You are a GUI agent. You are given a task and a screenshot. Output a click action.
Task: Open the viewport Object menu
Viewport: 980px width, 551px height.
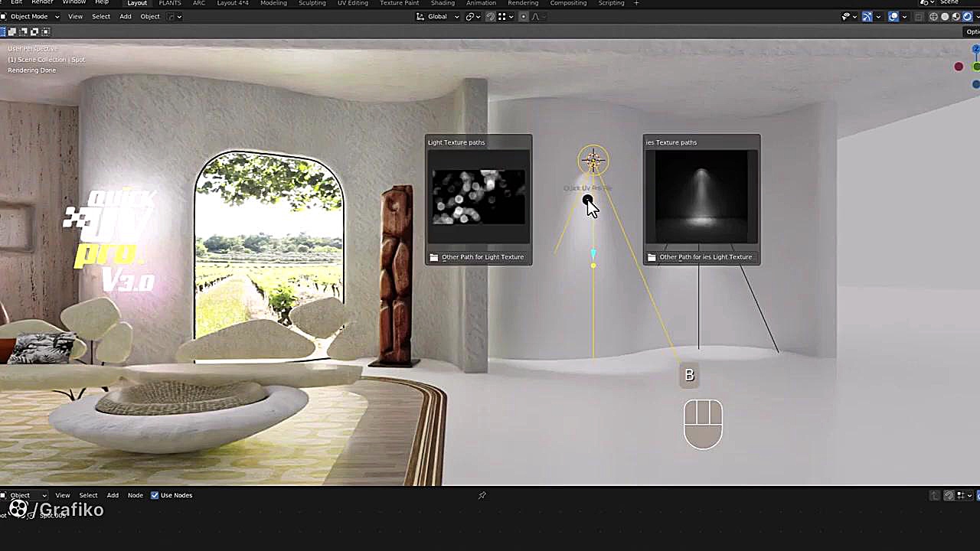(150, 16)
